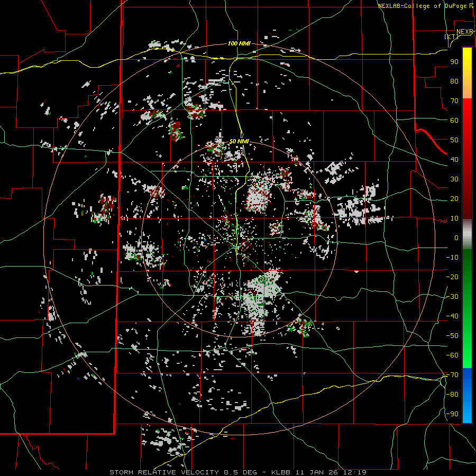Click the 40 value on velocity scale

(454, 160)
